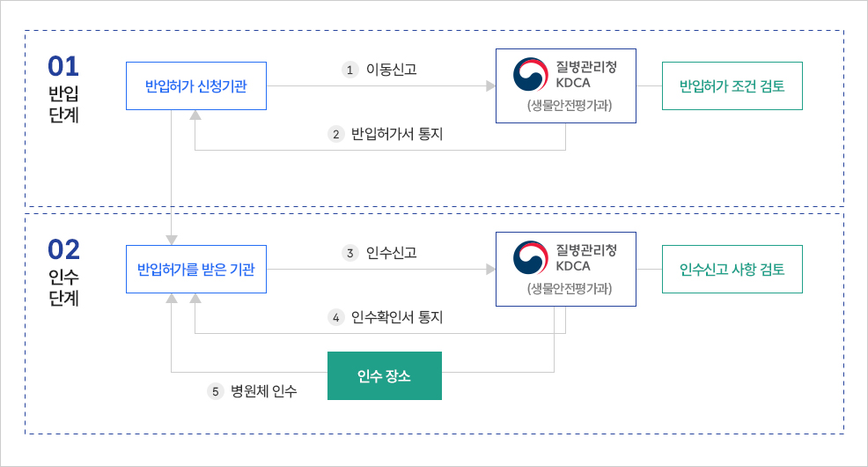The image size is (868, 467).
Task: Click the step 1 number badge
Action: [349, 70]
